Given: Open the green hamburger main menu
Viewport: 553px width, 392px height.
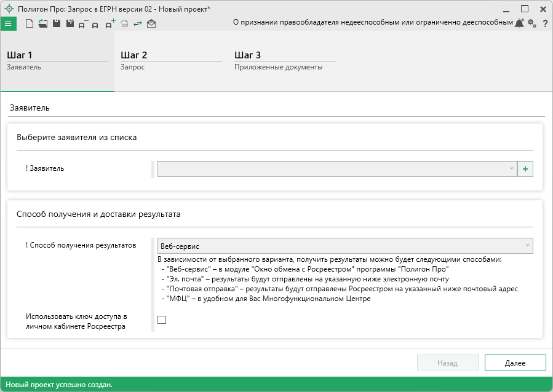Looking at the screenshot, I should (8, 23).
